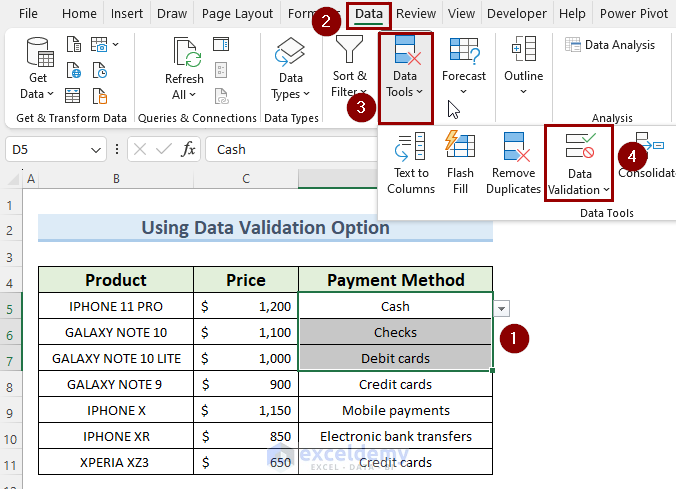The width and height of the screenshot is (676, 489).
Task: Open the Sort & Filter group
Action: [x=349, y=68]
